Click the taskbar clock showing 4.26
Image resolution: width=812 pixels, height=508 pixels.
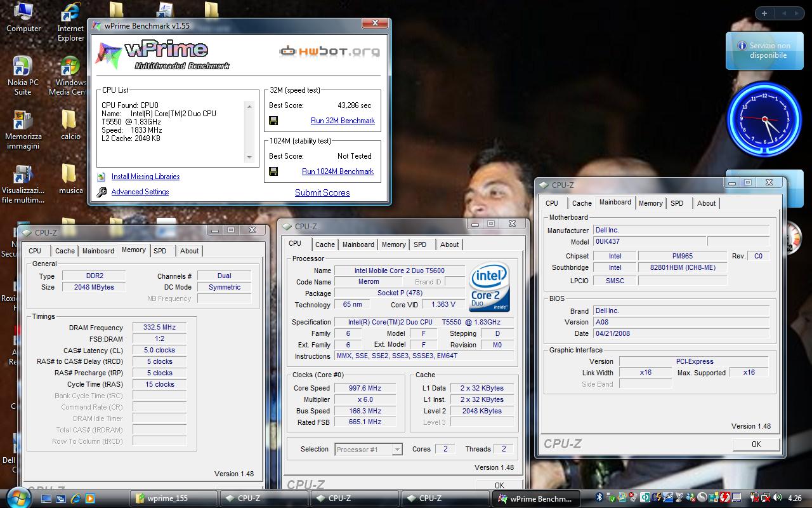coord(794,498)
